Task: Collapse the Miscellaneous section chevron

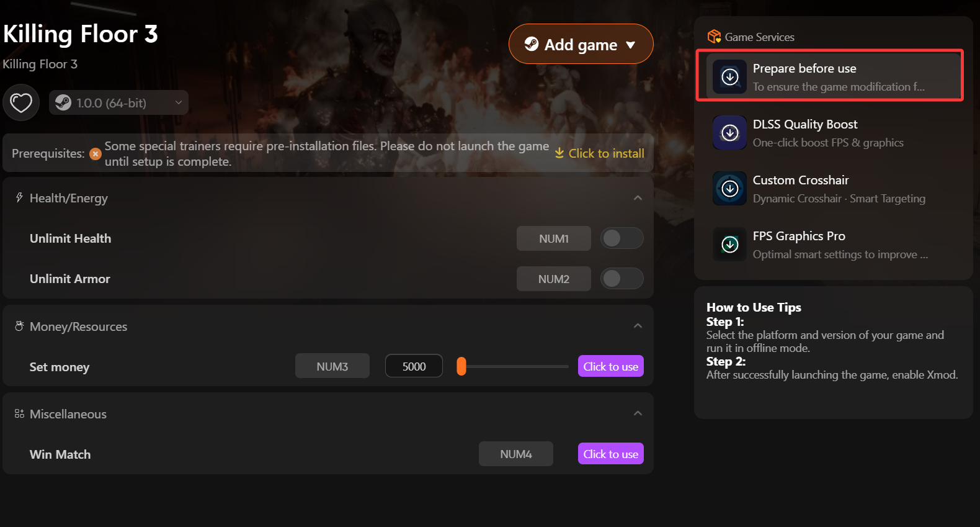Action: (638, 413)
